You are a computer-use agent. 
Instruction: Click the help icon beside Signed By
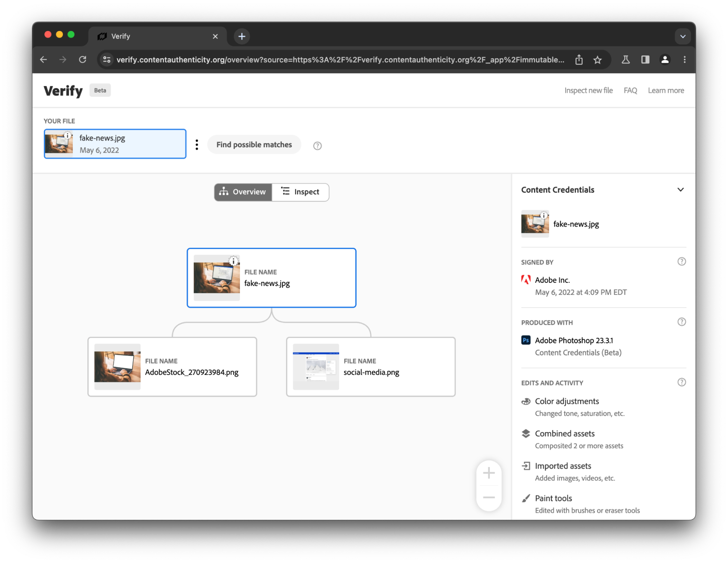point(681,262)
